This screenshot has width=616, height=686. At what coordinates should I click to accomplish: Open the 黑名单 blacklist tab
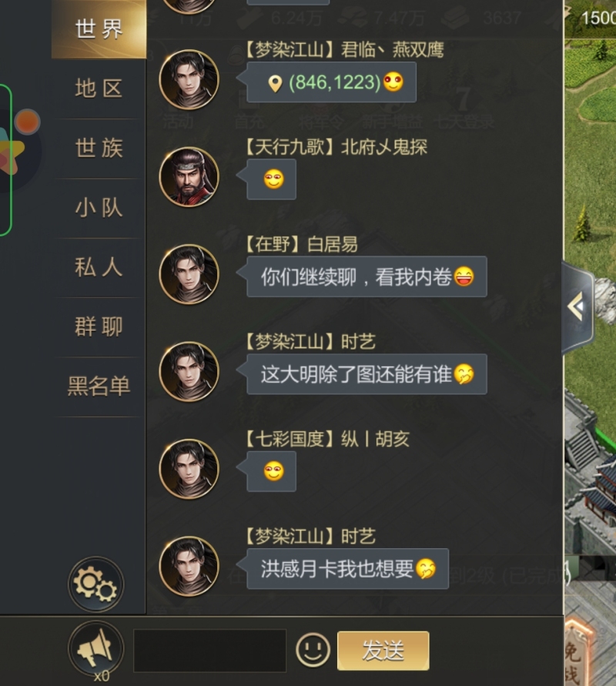pos(99,387)
